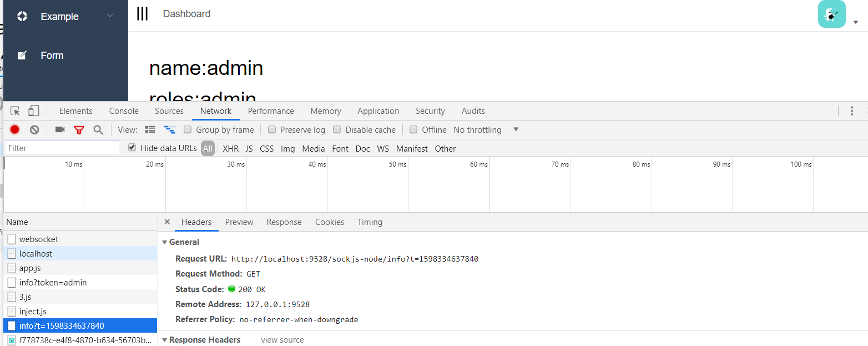Close the request details pane
This screenshot has height=346, width=868.
[167, 222]
